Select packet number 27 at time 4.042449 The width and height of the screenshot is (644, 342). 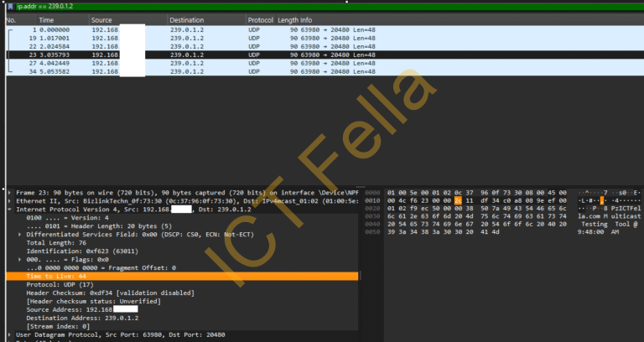[x=325, y=63]
